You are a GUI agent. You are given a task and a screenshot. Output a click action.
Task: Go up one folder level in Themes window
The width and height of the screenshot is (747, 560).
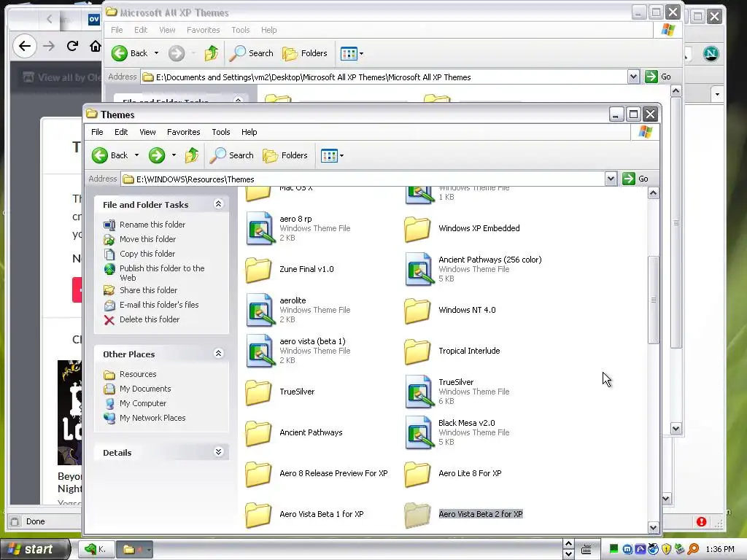192,155
